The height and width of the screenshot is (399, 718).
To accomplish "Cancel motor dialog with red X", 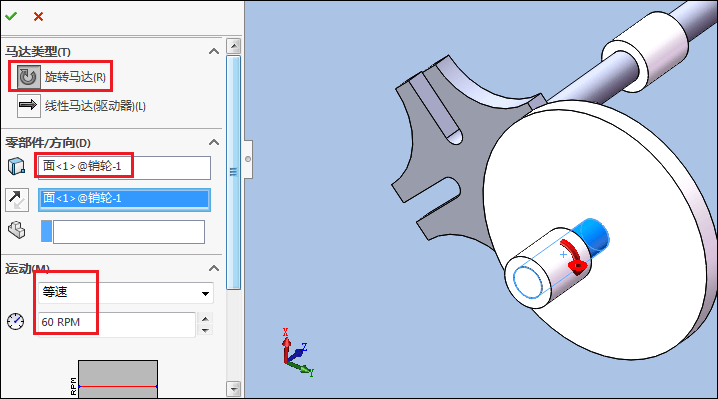I will pos(38,17).
